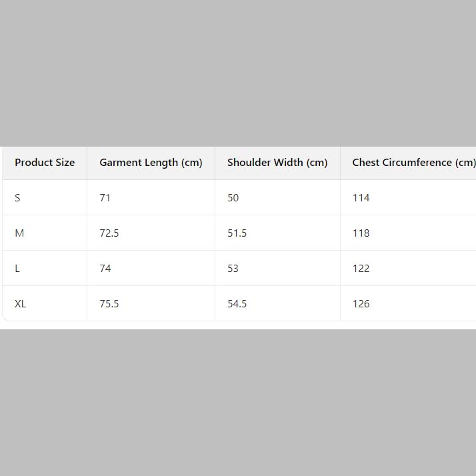The image size is (476, 476).
Task: Select chest circumference value 126
Action: pyautogui.click(x=361, y=304)
